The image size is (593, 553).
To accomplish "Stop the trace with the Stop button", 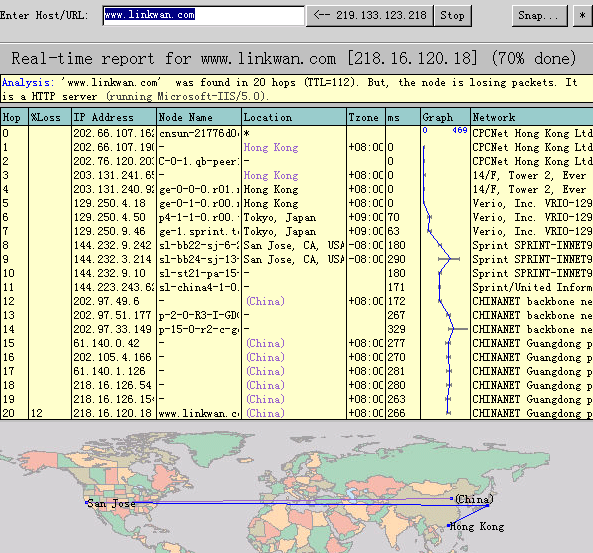I will tap(453, 16).
